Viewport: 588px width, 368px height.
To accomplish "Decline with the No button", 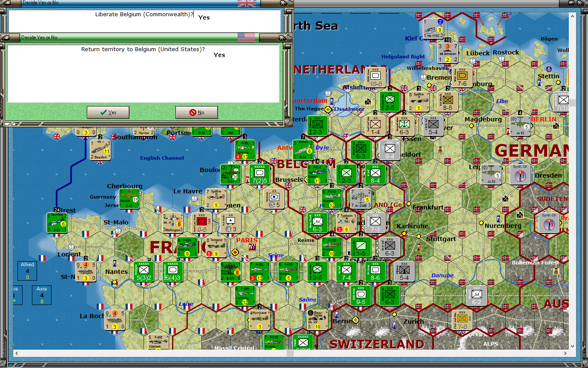I will coord(197,112).
